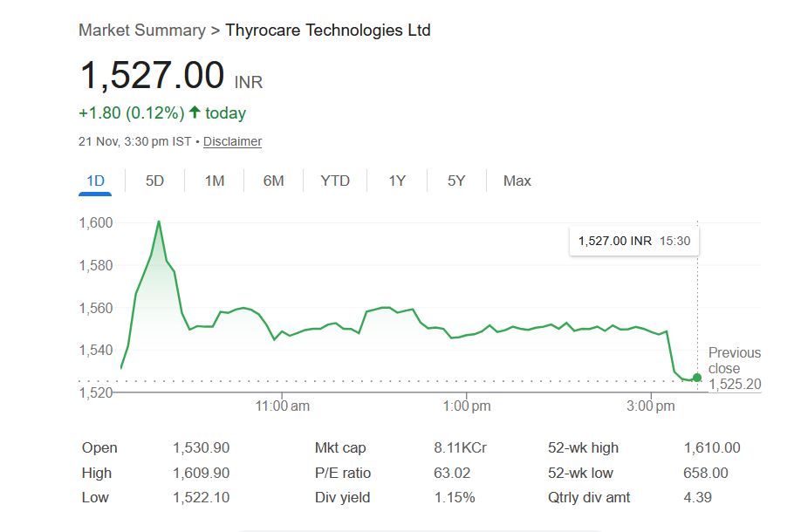Show the 6M chart view

click(x=274, y=181)
